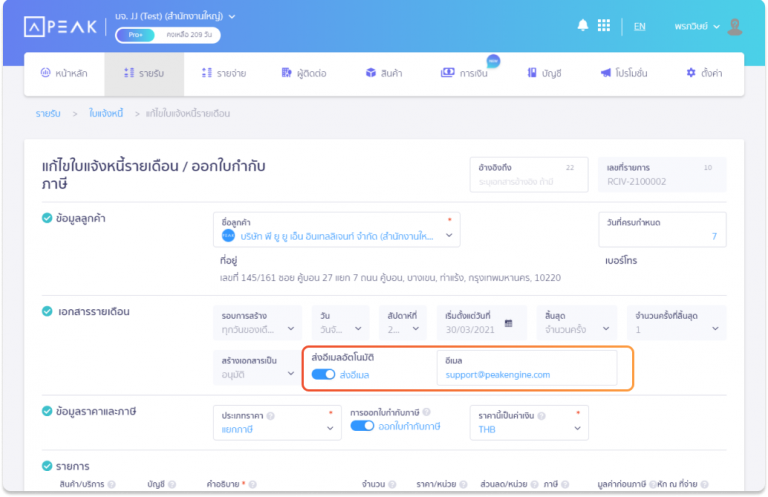Click the help icon beside หัก ณ ที่จ่าย
The height and width of the screenshot is (497, 768).
pos(704,484)
